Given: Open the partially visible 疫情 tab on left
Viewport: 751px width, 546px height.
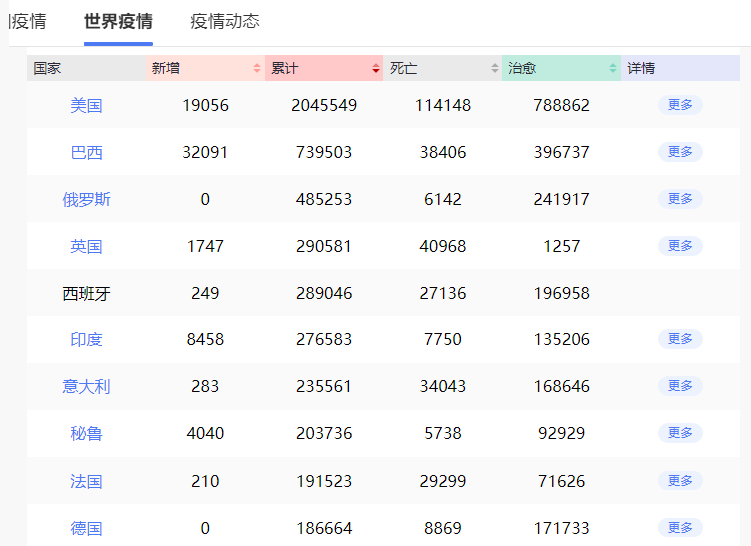Looking at the screenshot, I should click(28, 21).
